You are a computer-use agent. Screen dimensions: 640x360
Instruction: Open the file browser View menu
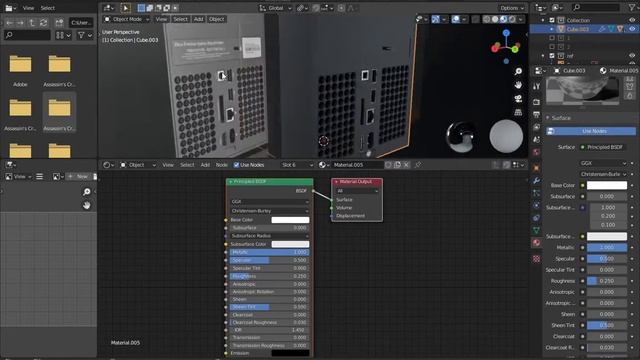point(28,8)
